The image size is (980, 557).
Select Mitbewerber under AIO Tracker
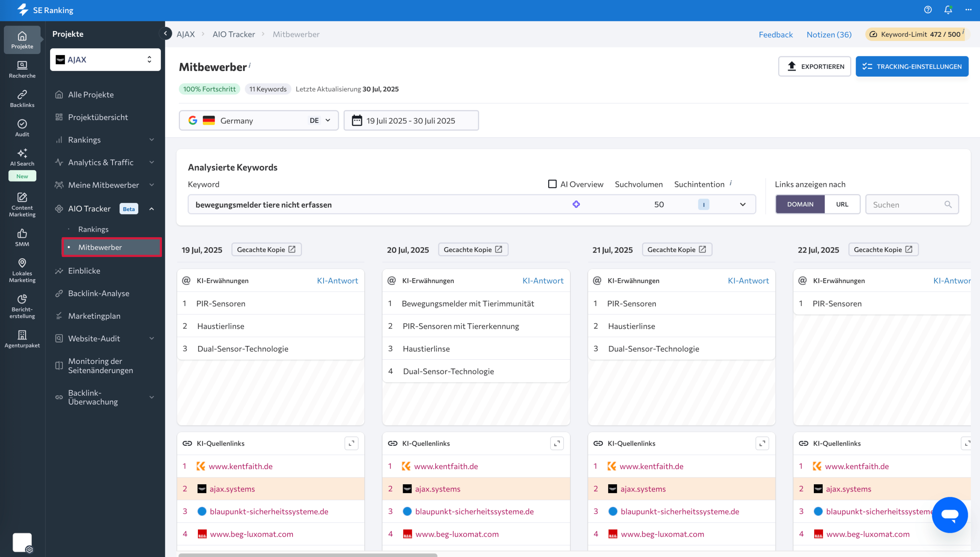tap(112, 247)
